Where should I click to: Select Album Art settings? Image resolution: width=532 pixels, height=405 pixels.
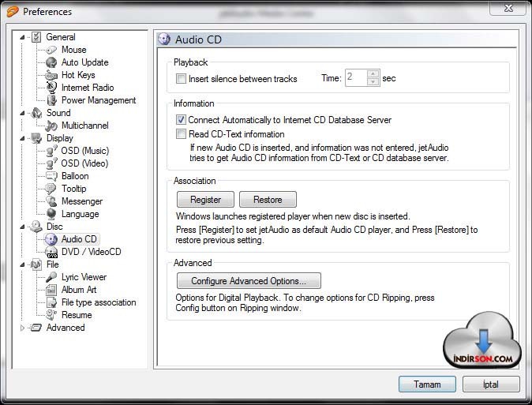[x=79, y=290]
